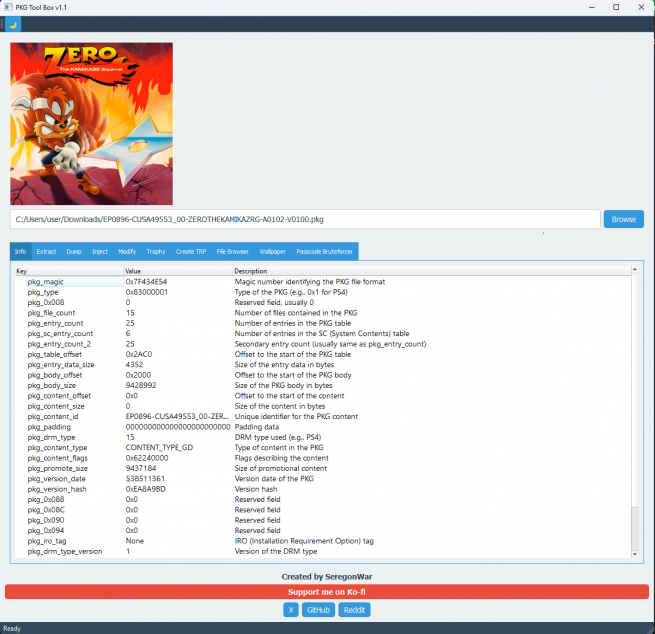The image size is (655, 634).
Task: Select the pkg_drm_type key
Action: [x=51, y=437]
